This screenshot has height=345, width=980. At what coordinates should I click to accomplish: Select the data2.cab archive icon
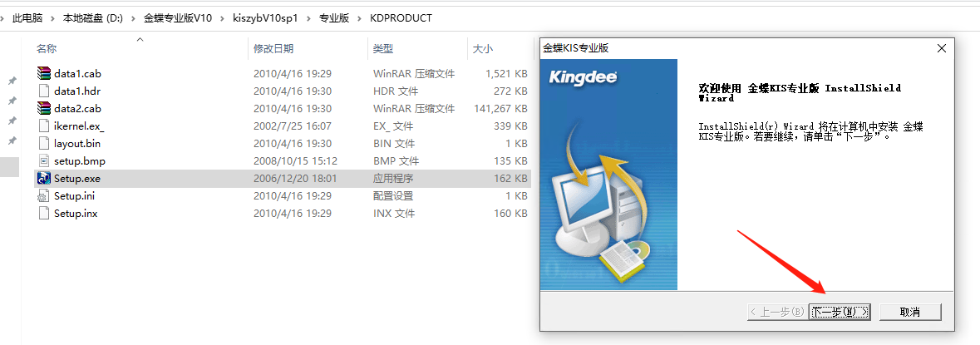click(44, 108)
